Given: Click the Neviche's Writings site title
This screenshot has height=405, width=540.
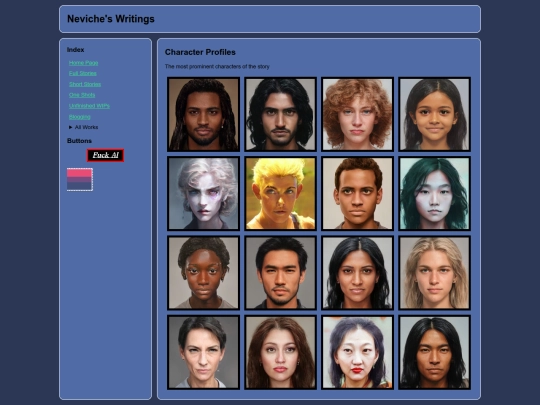Looking at the screenshot, I should click(x=111, y=19).
